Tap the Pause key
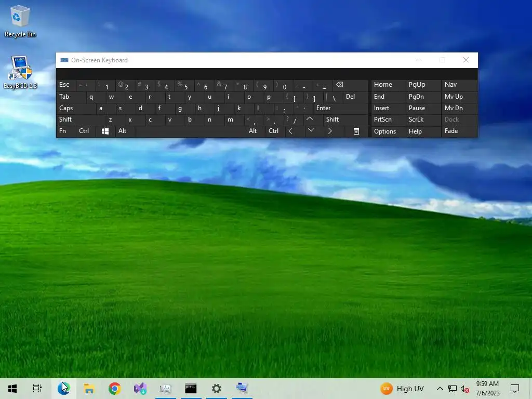This screenshot has width=532, height=399. tap(423, 108)
